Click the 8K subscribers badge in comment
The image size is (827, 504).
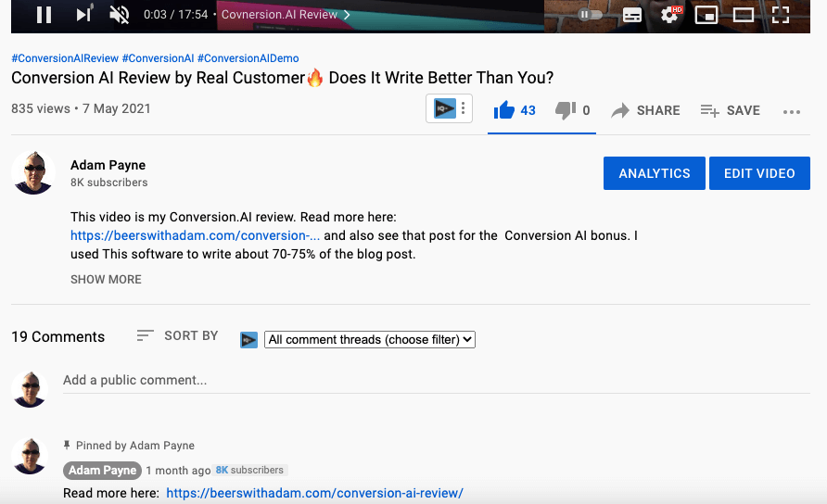tap(250, 470)
